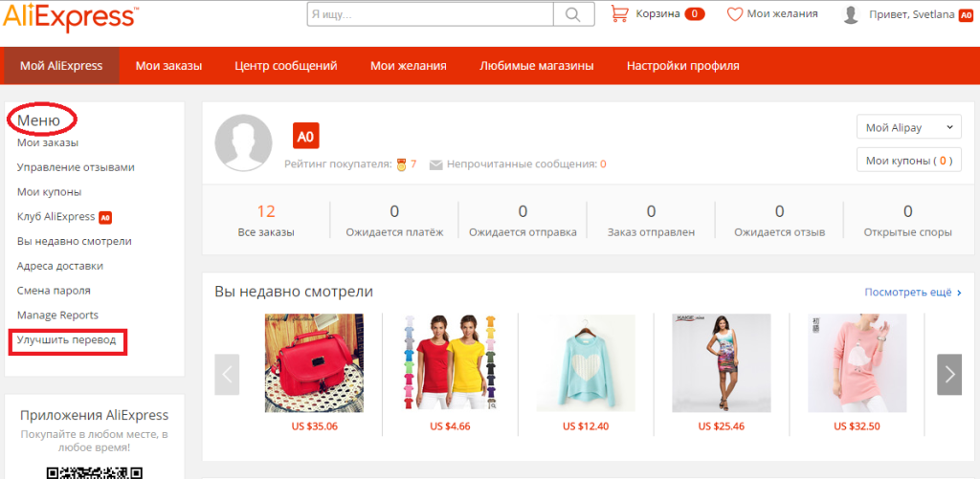This screenshot has height=479, width=980.
Task: Open the colorful t-shirts product thumbnail
Action: tap(450, 363)
